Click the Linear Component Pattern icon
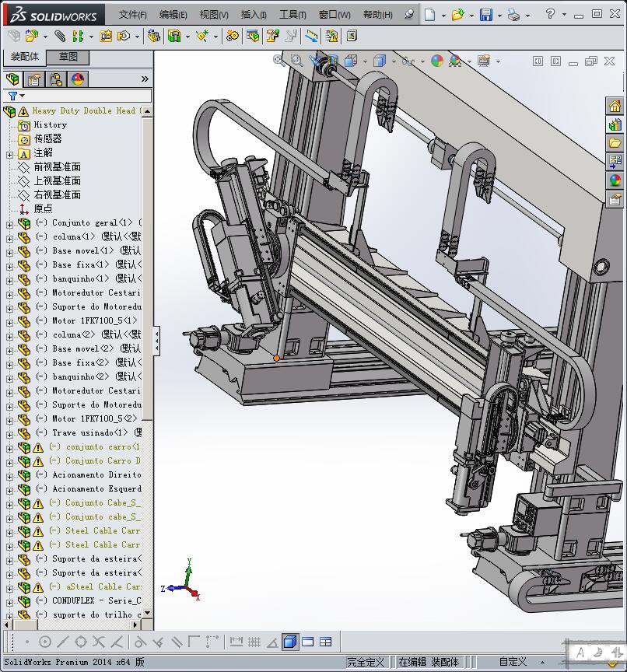The height and width of the screenshot is (672, 627). point(78,36)
